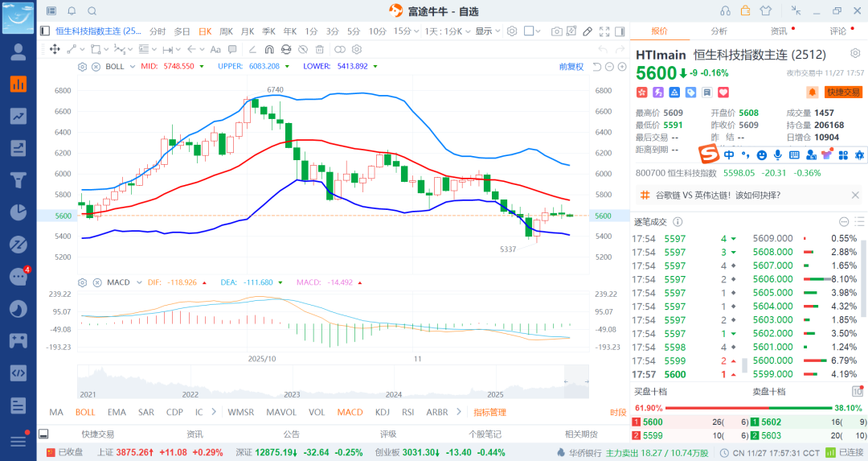
Task: Open the screenshot camera tool
Action: (557, 31)
